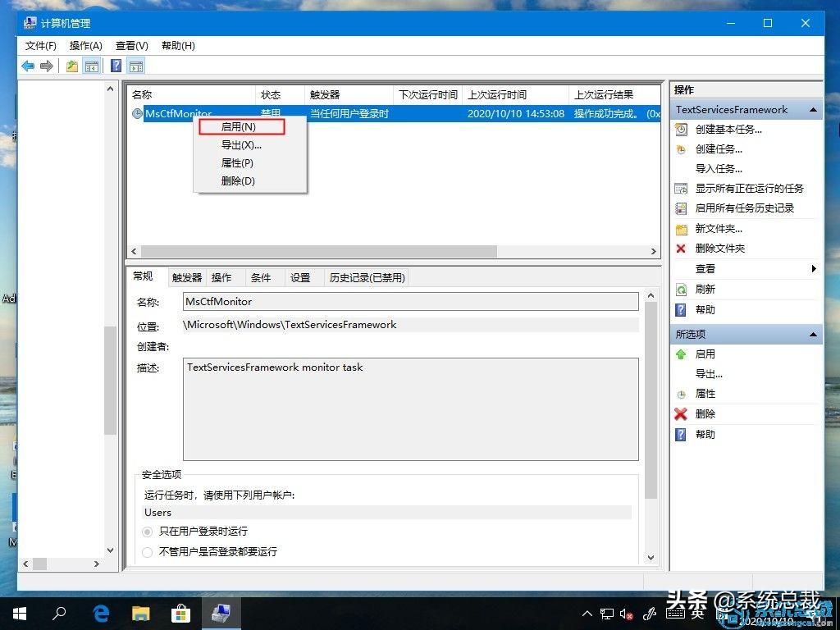This screenshot has height=630, width=840.
Task: Open Microsoft Edge from the taskbar
Action: pos(100,612)
